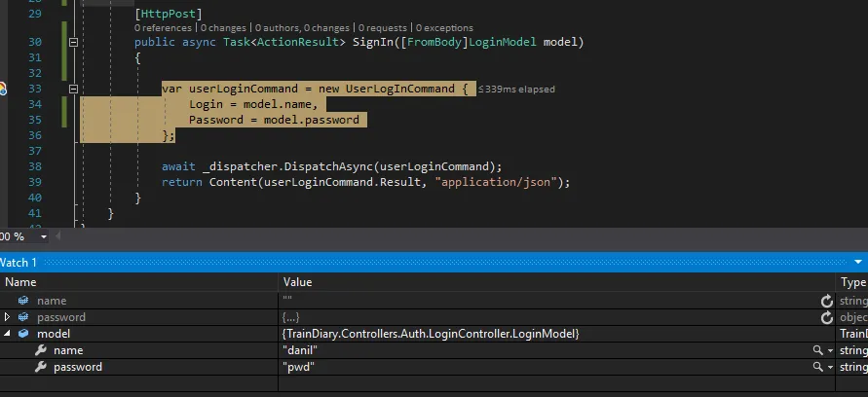Click the field icon beside greyed name watch
The height and width of the screenshot is (397, 868).
(23, 301)
